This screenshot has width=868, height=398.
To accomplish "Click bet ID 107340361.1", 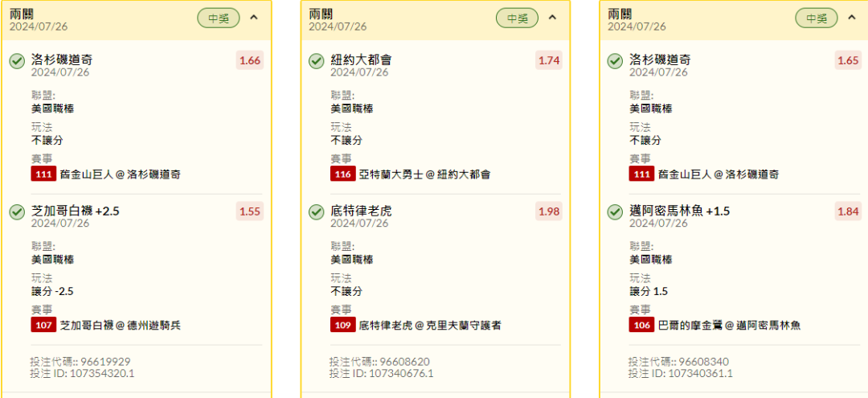I will (x=700, y=374).
